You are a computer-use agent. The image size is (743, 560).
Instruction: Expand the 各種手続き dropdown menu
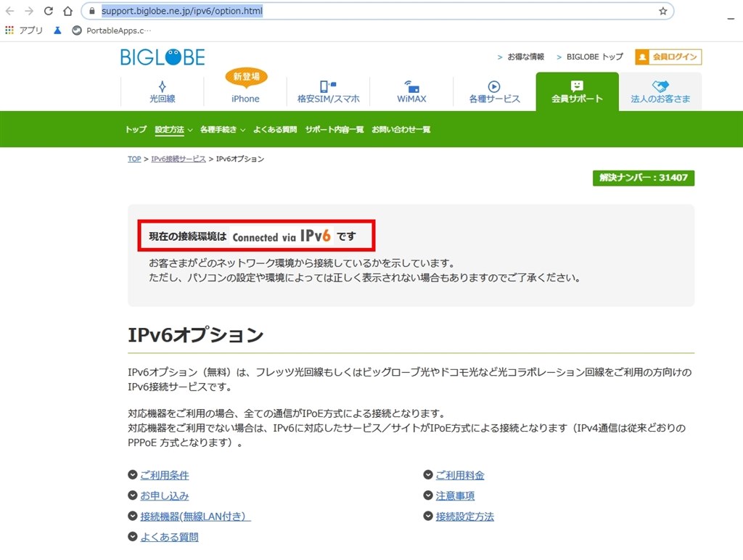(220, 129)
